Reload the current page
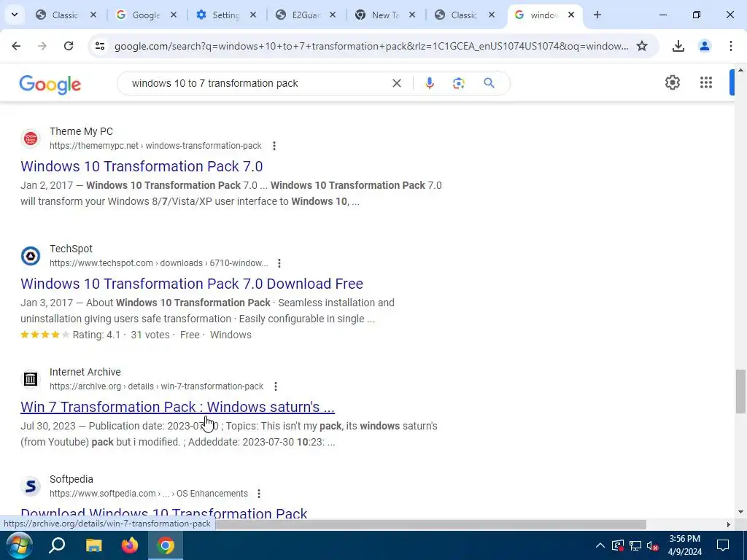Screen dimensions: 747x560 69,46
